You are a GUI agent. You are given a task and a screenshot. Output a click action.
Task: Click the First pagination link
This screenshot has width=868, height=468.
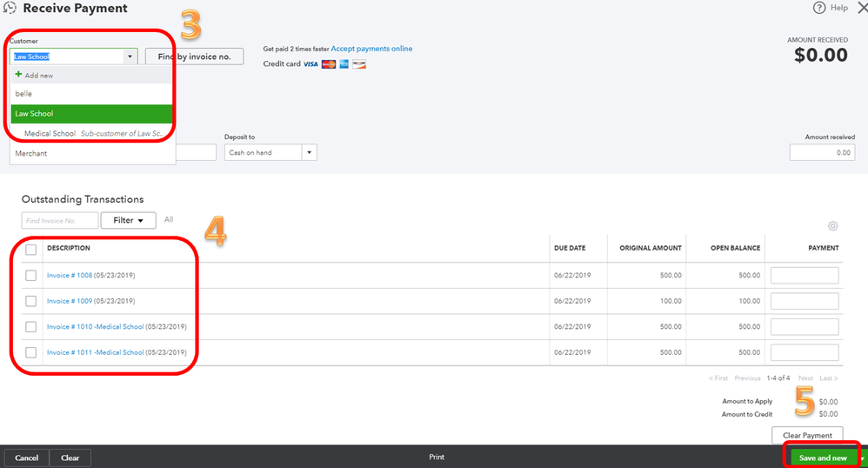718,378
